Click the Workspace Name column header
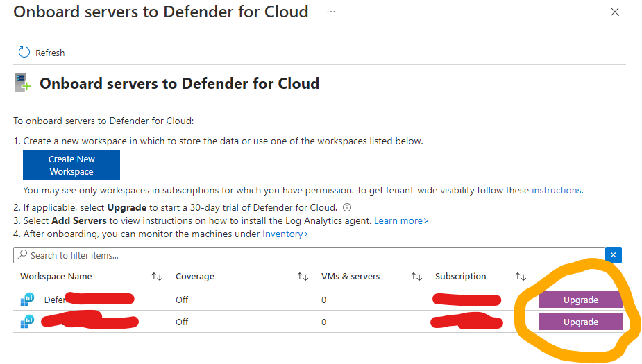 click(x=56, y=277)
